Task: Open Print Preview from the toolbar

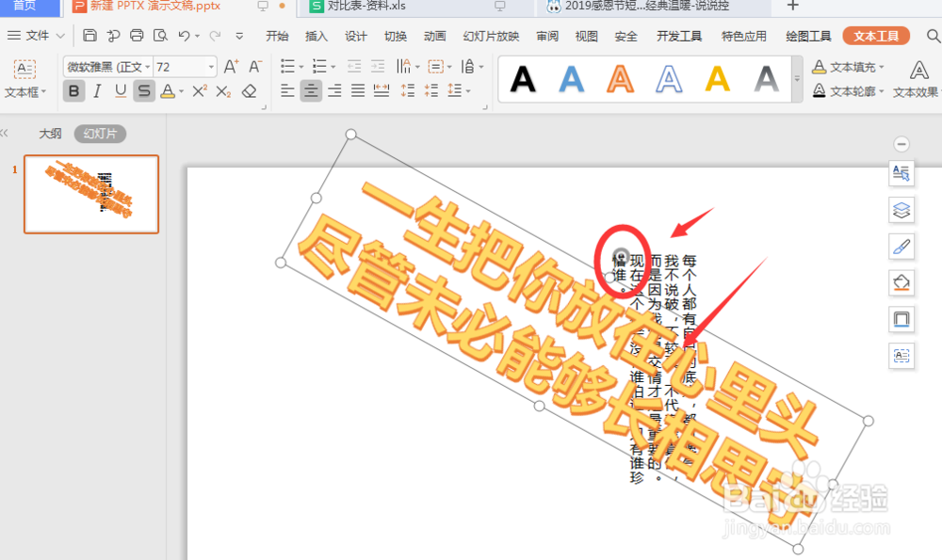Action: coord(160,36)
